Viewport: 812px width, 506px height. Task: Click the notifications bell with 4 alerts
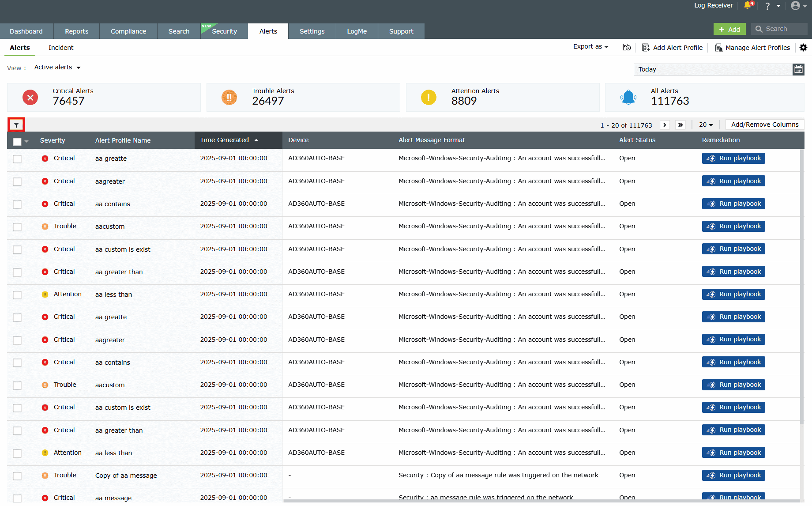point(748,6)
